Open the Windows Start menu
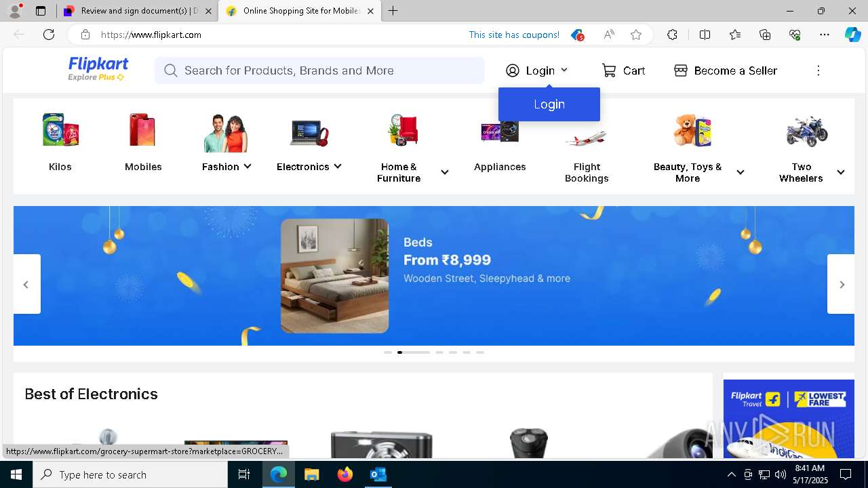 [16, 474]
